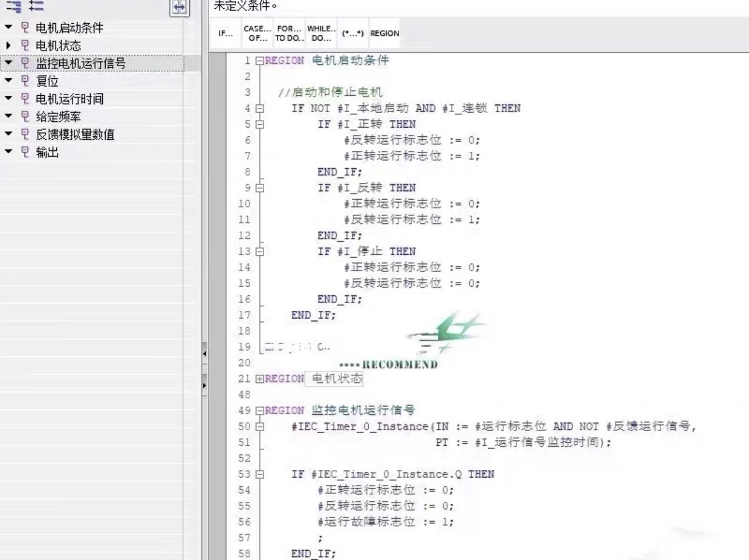749x560 pixels.
Task: Insert a CASE OF statement template
Action: [x=257, y=33]
